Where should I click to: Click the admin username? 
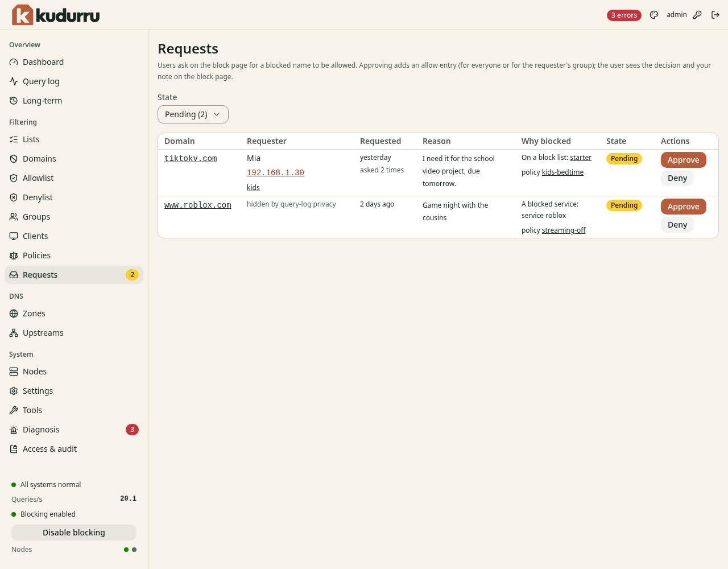click(677, 15)
